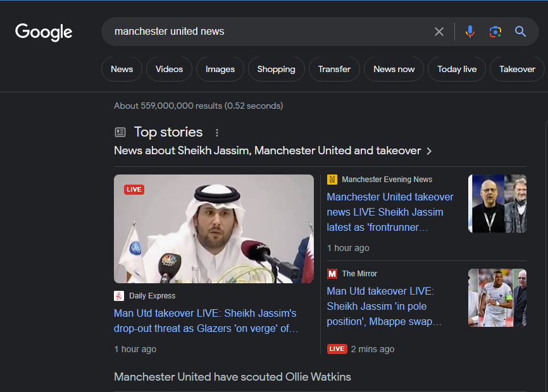
Task: Click the LIVE badge on Sheikh Jassim image
Action: pos(134,190)
